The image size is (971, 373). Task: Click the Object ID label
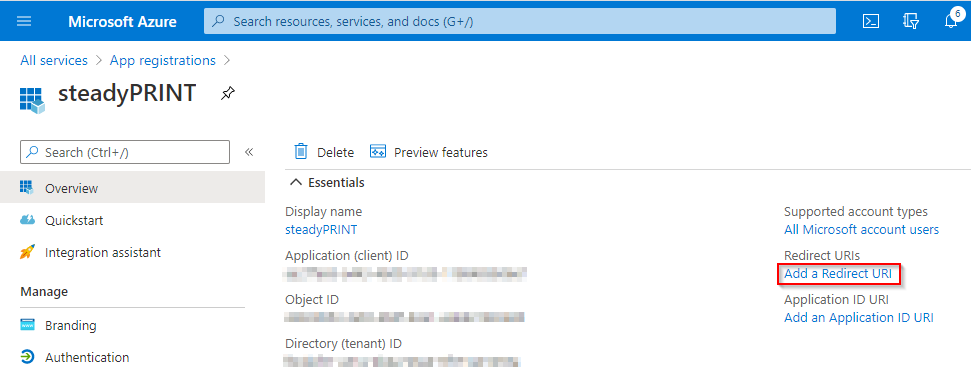(x=311, y=299)
